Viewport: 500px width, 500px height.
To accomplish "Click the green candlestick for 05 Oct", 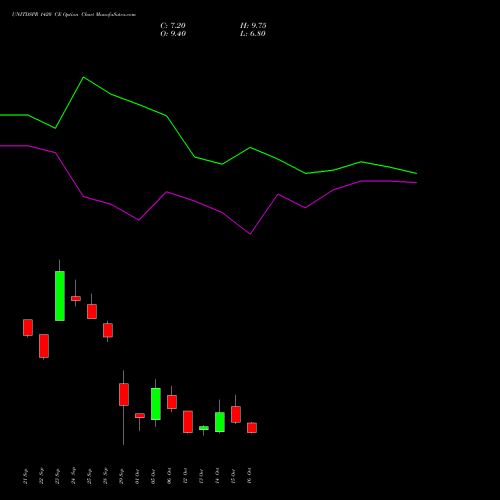I will [x=156, y=404].
